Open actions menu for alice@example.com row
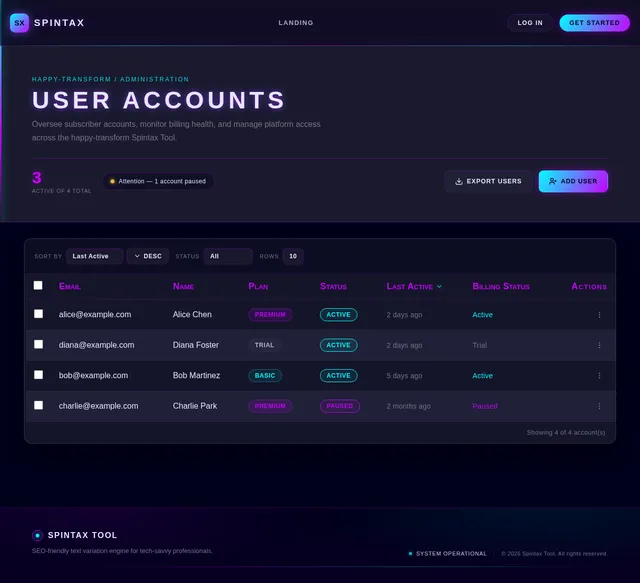 click(x=599, y=315)
